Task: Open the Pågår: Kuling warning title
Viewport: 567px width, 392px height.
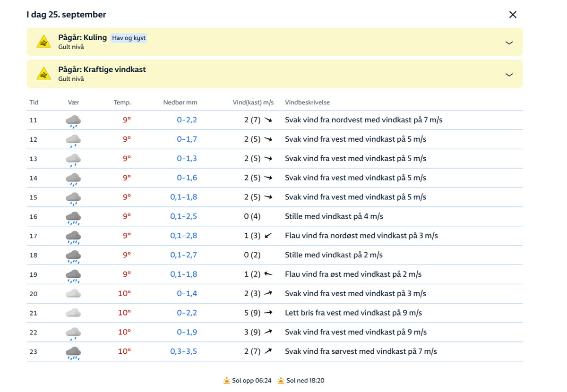Action: click(83, 37)
